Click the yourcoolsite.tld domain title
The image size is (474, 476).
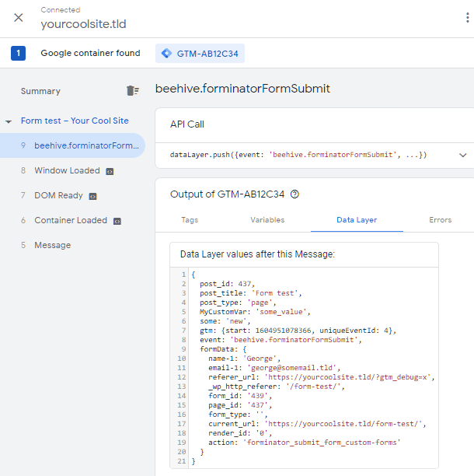tap(83, 24)
